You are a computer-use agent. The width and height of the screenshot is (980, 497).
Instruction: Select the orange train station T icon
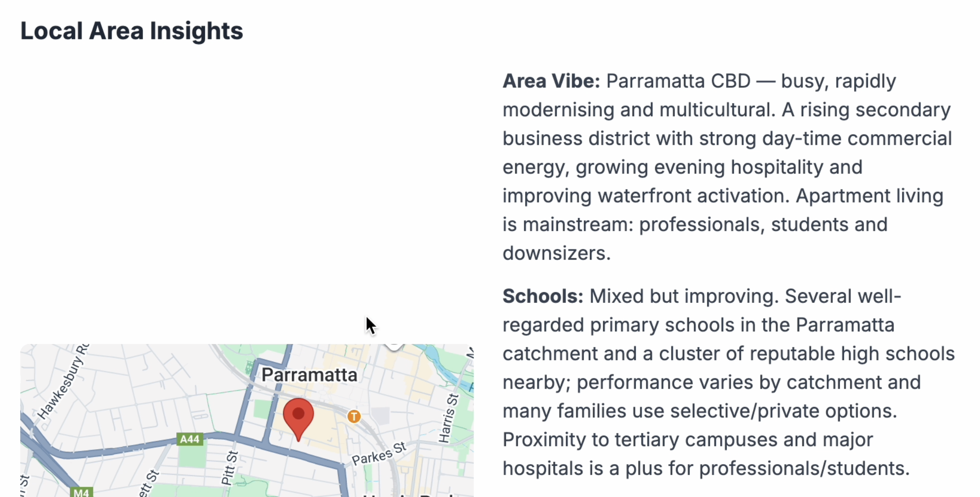pos(354,416)
